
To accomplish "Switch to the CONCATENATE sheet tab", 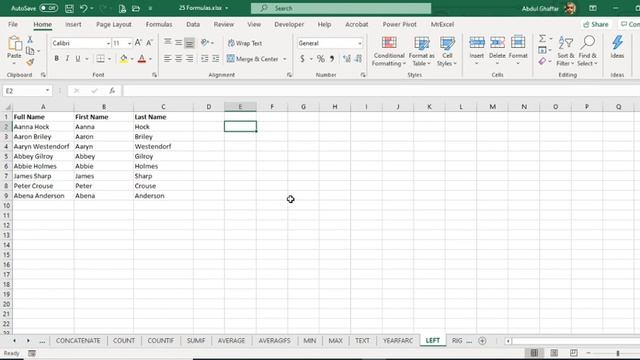I will 78,340.
